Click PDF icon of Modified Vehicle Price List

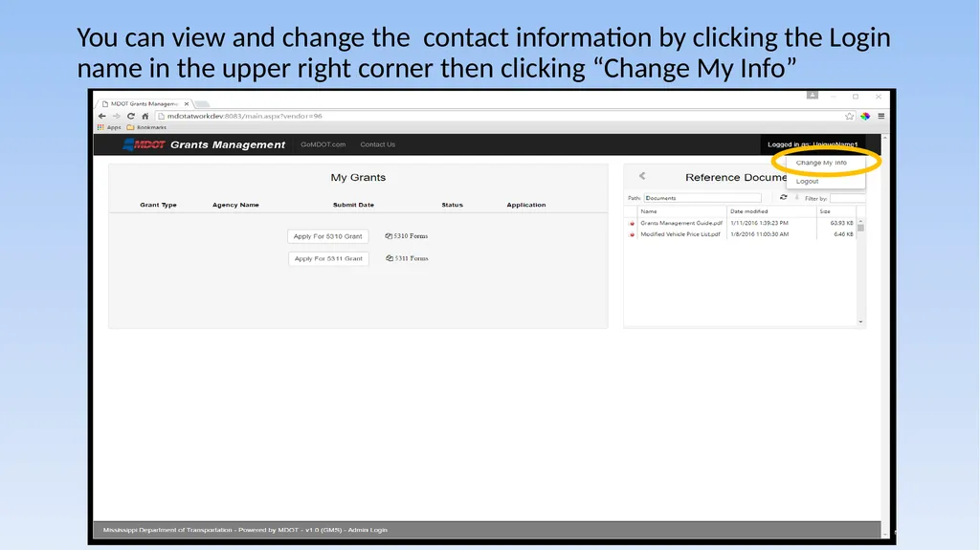[632, 234]
